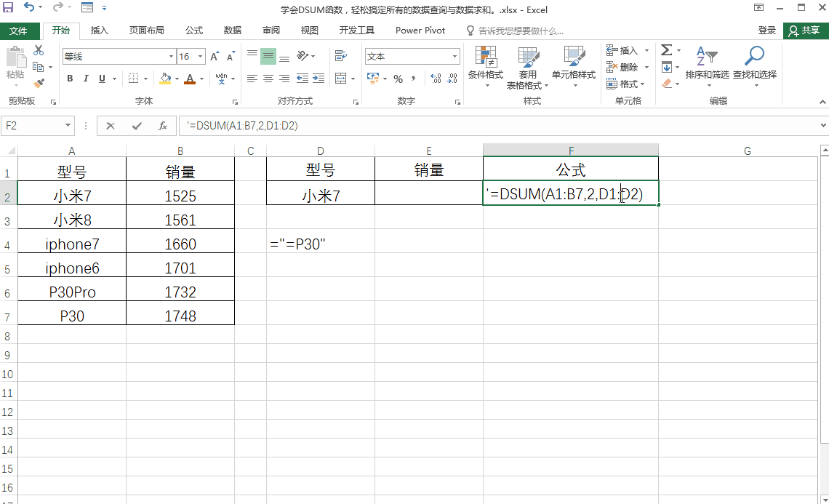Toggle Italic formatting

pyautogui.click(x=86, y=79)
